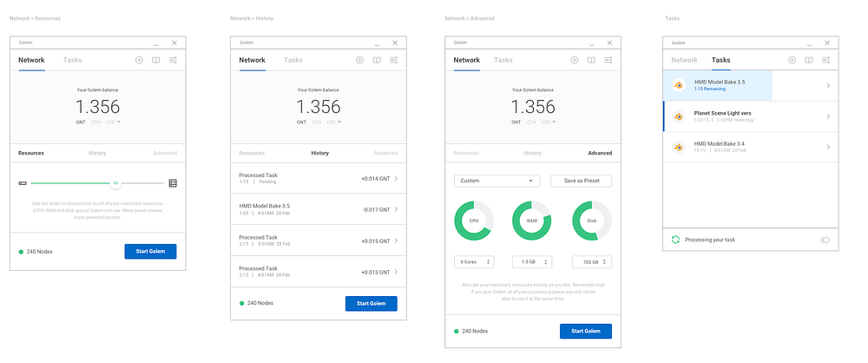868x363 pixels.
Task: Open History subtab in Advanced window
Action: [533, 153]
